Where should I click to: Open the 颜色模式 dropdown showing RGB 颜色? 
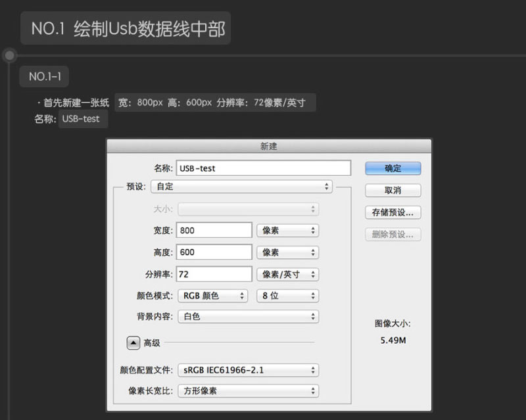212,296
